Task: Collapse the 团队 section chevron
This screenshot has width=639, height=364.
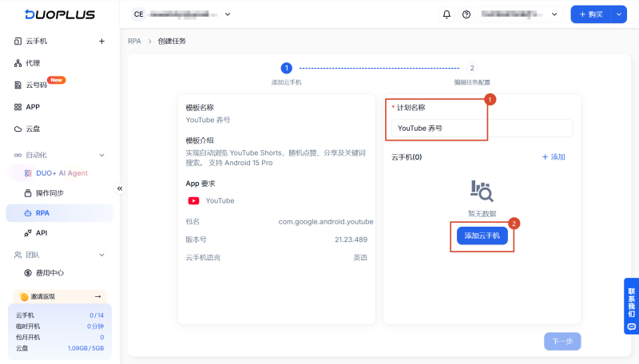Action: [x=102, y=255]
